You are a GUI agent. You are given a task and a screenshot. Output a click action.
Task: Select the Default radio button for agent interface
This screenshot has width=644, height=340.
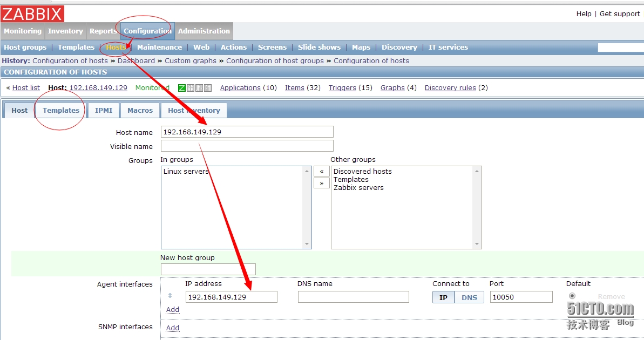tap(572, 296)
